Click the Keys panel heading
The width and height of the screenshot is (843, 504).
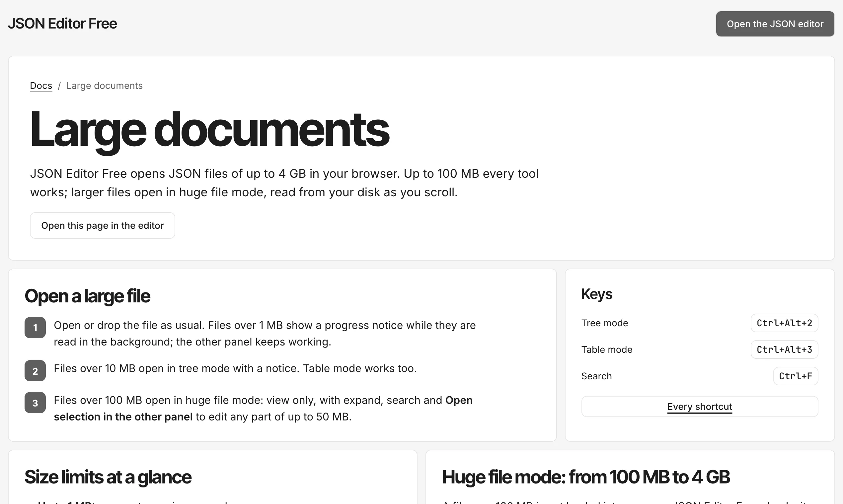[x=596, y=294]
